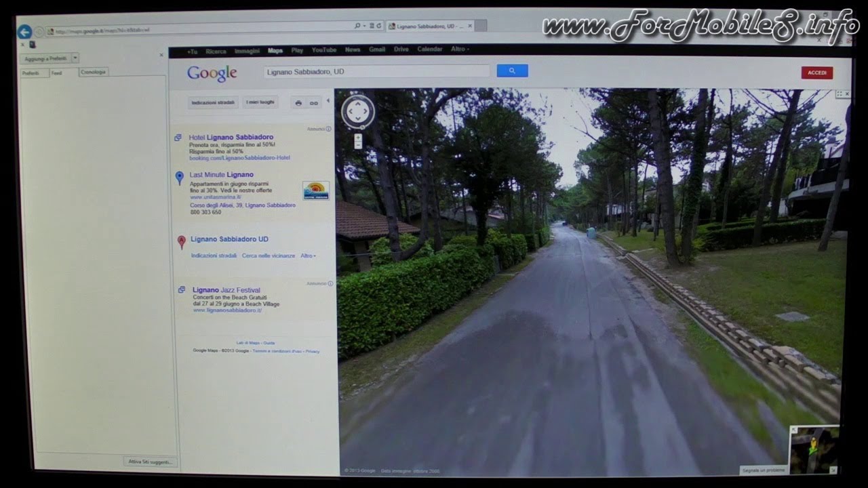Open the Altro menu in Google bar
This screenshot has height=488, width=868.
459,49
